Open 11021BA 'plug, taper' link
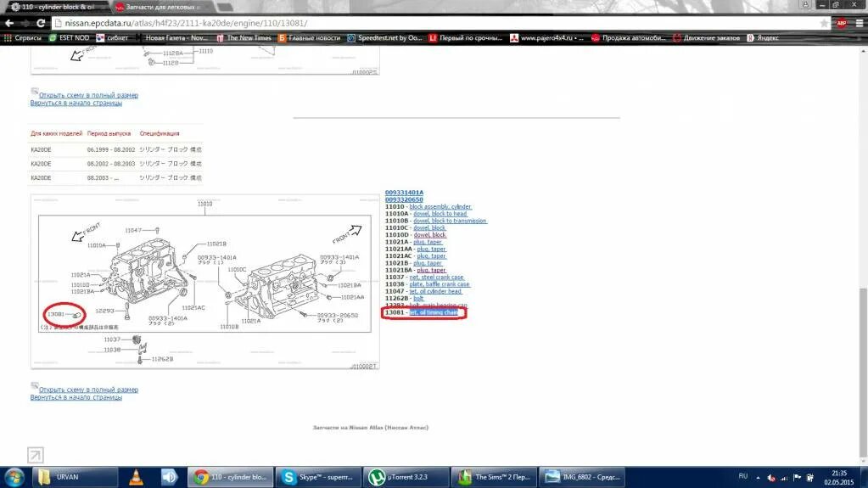The height and width of the screenshot is (488, 868). coord(431,271)
